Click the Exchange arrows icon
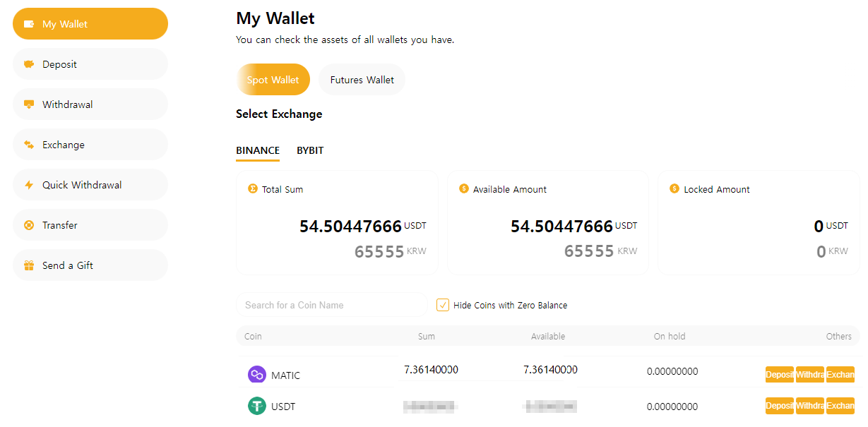This screenshot has height=427, width=868. click(29, 145)
